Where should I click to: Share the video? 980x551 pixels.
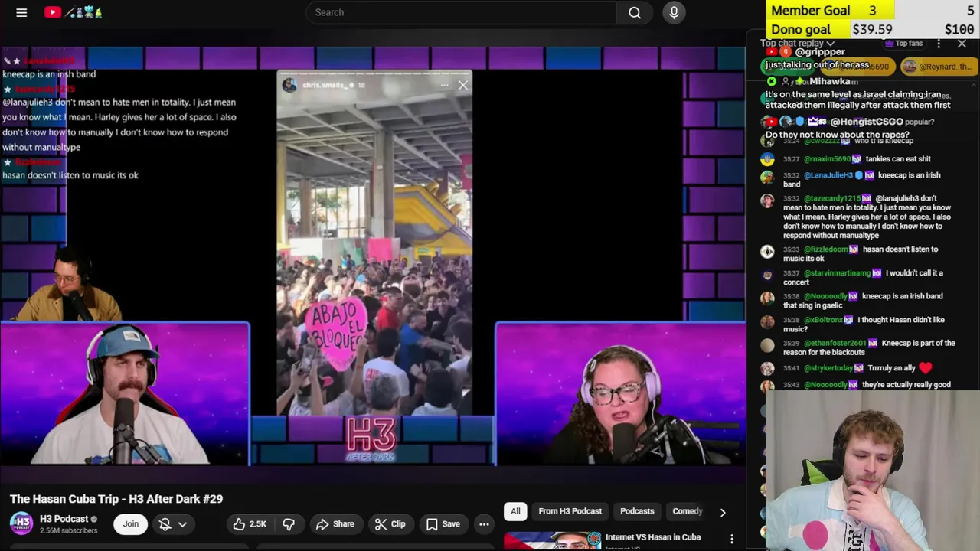tap(335, 524)
